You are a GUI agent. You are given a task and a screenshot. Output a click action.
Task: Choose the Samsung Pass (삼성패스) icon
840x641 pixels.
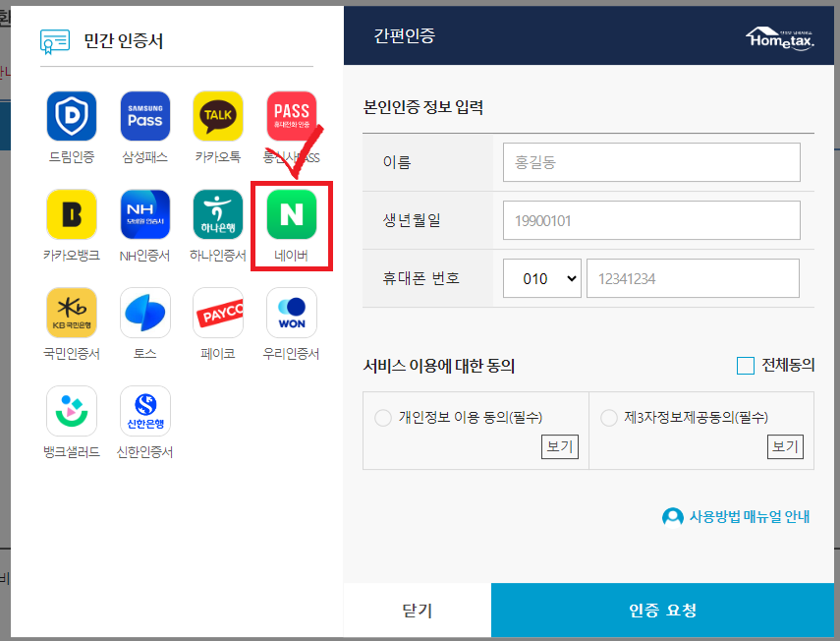(144, 116)
